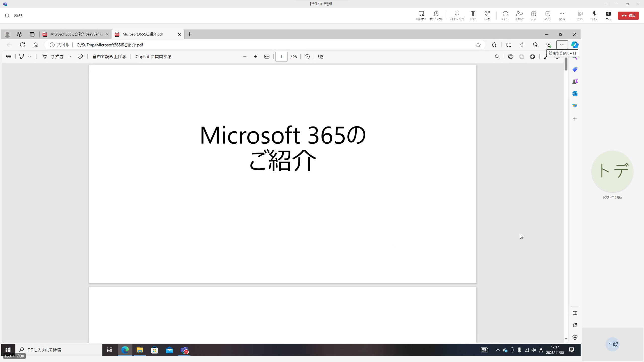The image size is (644, 362).
Task: Turn on the Teams camera
Action: click(x=580, y=15)
